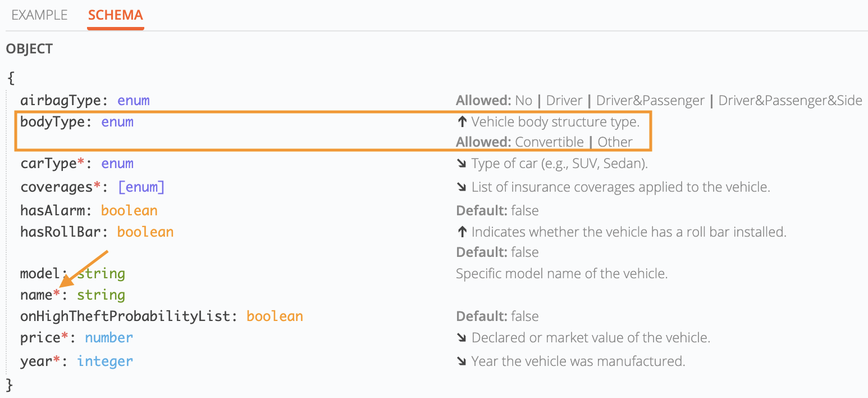Click the diagonal arrow beside year description
Screen dimensions: 868x398
[463, 361]
